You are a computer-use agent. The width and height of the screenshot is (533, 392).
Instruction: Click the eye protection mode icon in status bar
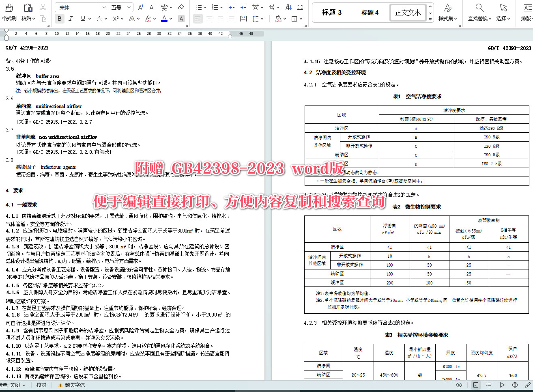point(459,385)
